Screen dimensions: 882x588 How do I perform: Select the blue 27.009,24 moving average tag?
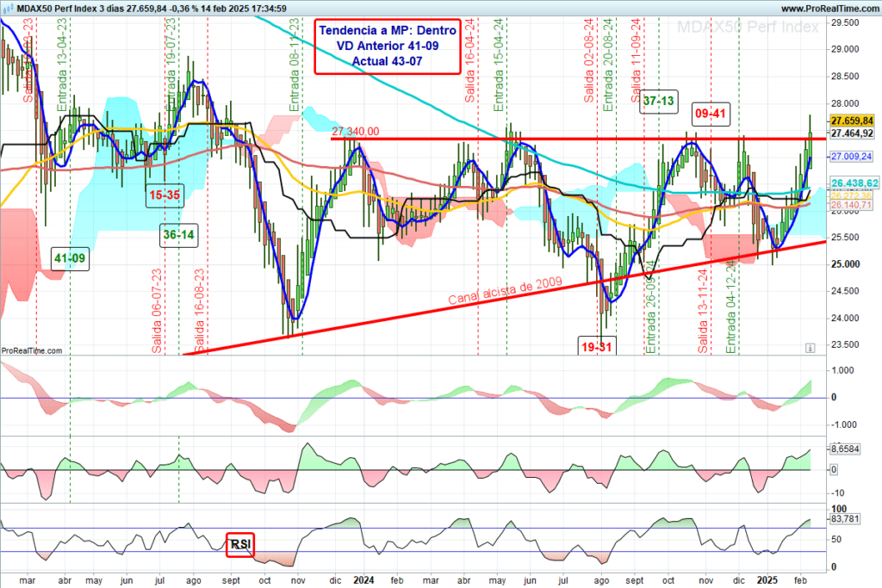coord(853,157)
